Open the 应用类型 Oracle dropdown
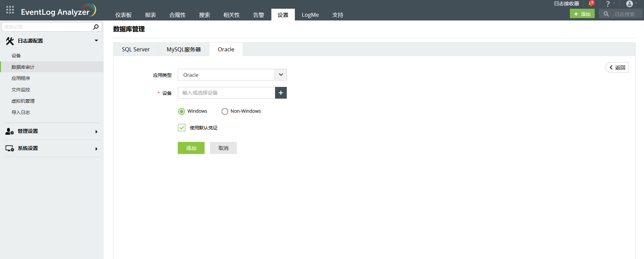Image resolution: width=644 pixels, height=259 pixels. 232,75
